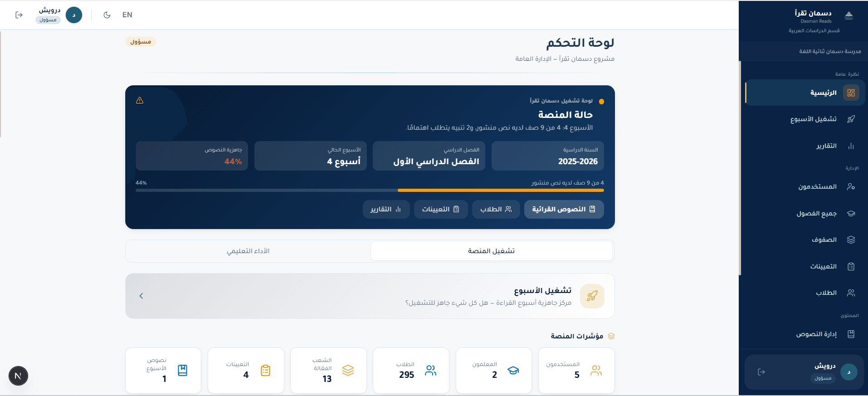This screenshot has height=396, width=868.
Task: Click the مدرسة دسمان ثنائية اللغة label
Action: 830,51
